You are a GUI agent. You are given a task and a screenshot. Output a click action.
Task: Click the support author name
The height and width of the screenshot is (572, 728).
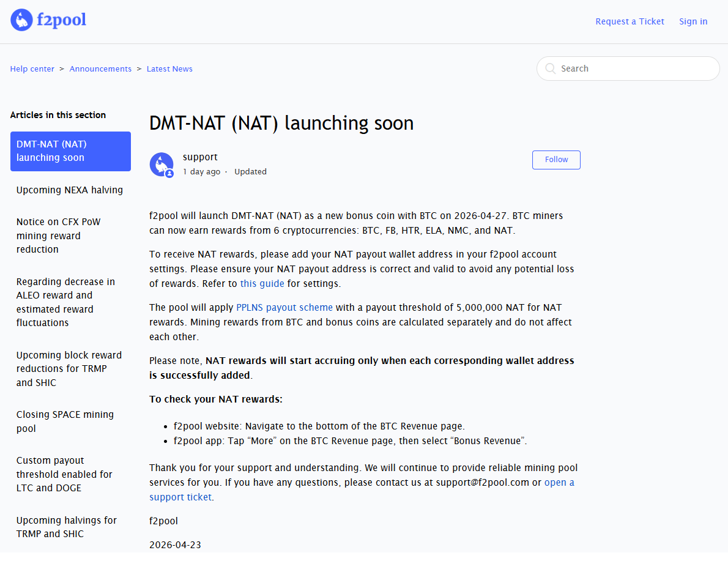[x=200, y=157]
